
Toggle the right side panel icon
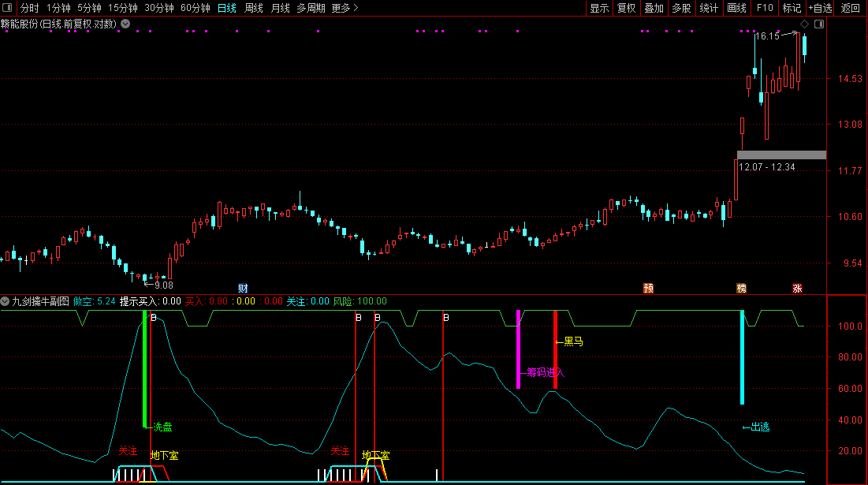819,24
